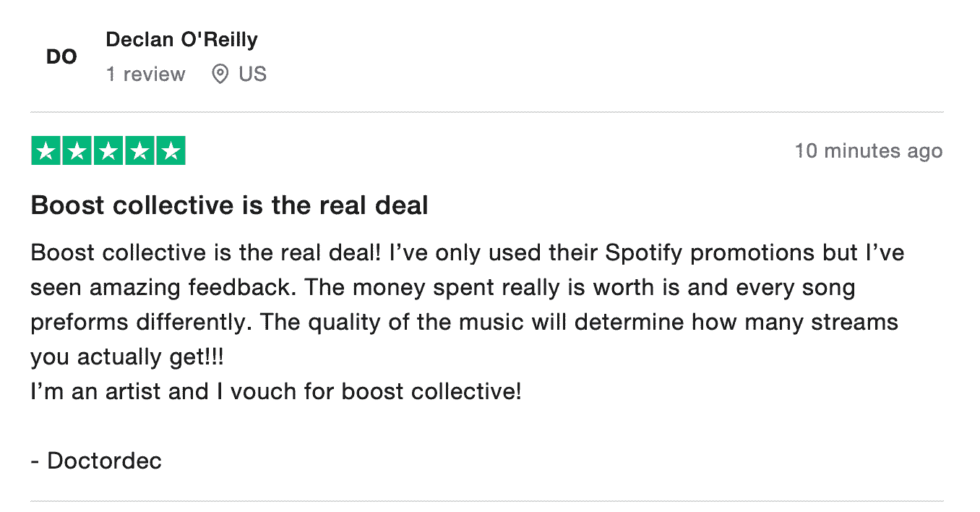Select the first green star

click(x=46, y=150)
